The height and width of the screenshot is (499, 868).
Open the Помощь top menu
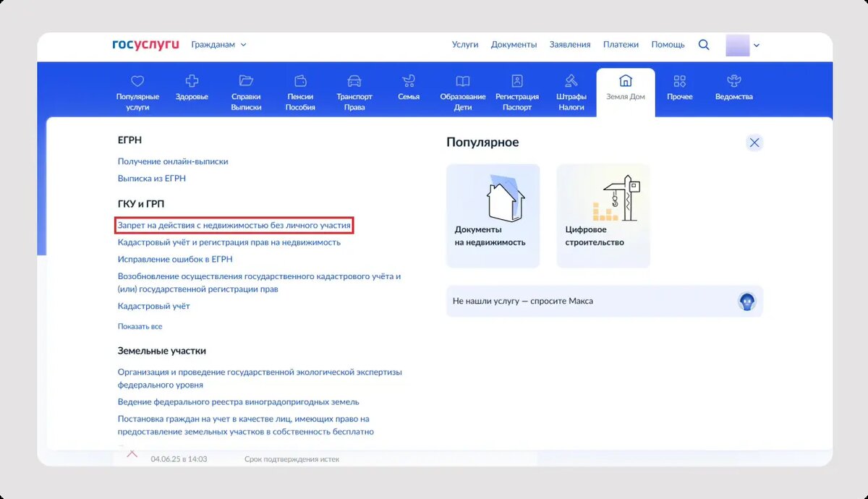click(x=668, y=45)
